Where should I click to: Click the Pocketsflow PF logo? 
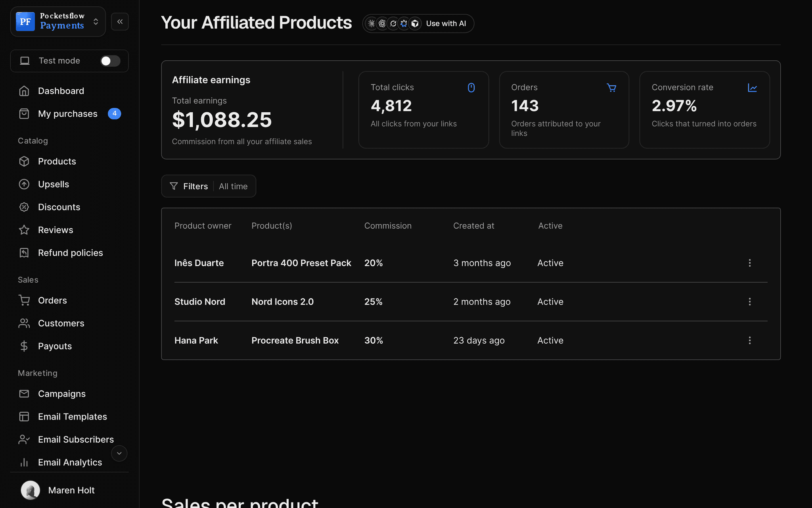pyautogui.click(x=25, y=21)
